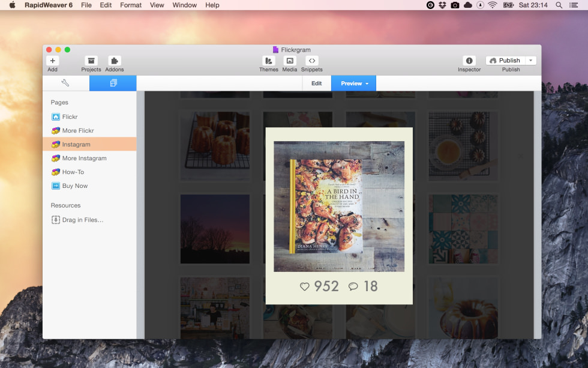Open the bundt cakes on rack thumbnail
588x368 pixels.
click(x=215, y=146)
